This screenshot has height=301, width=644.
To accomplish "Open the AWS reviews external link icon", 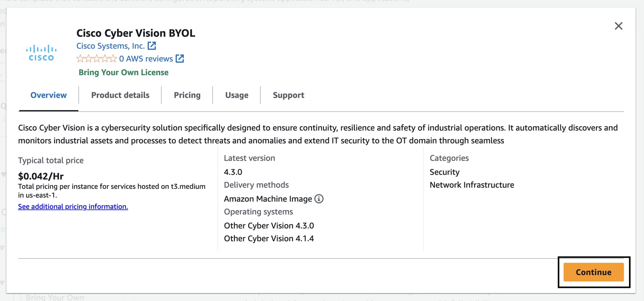I will 180,59.
